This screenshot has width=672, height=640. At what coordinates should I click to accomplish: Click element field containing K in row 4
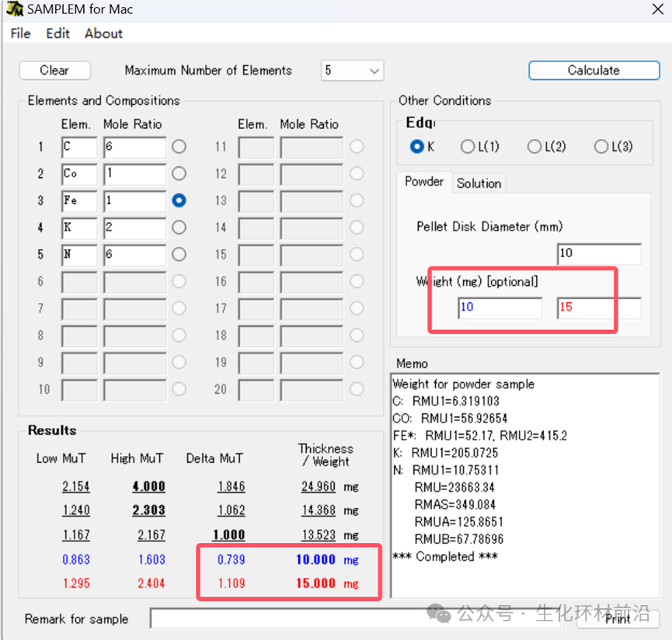click(79, 228)
